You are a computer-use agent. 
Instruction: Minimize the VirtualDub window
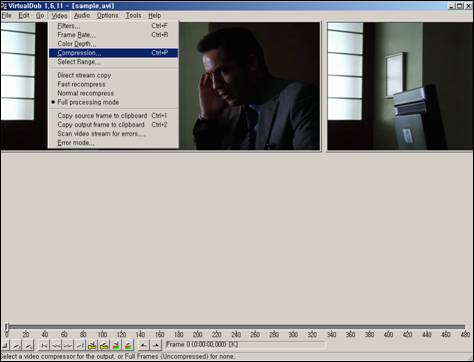point(451,6)
